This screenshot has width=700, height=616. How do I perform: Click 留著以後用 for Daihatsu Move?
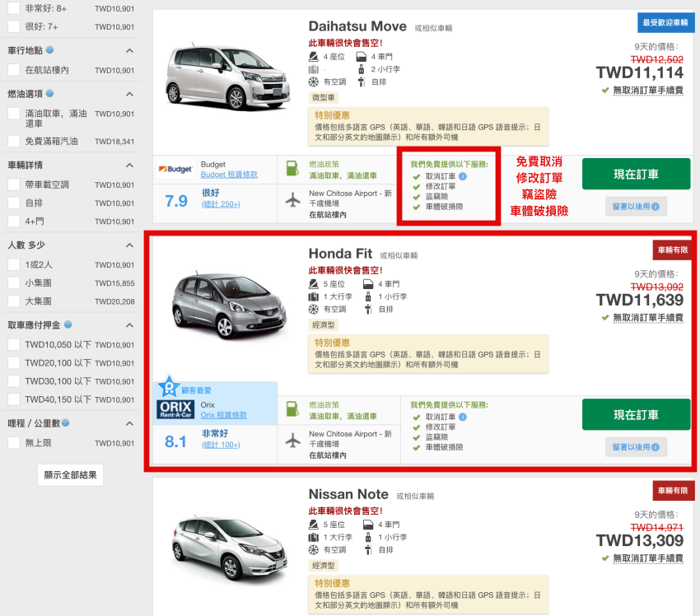coord(636,206)
